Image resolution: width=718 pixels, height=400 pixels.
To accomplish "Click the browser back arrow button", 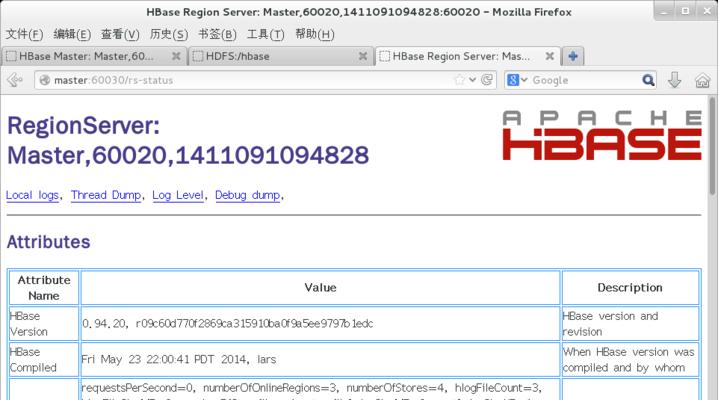I will pos(15,80).
